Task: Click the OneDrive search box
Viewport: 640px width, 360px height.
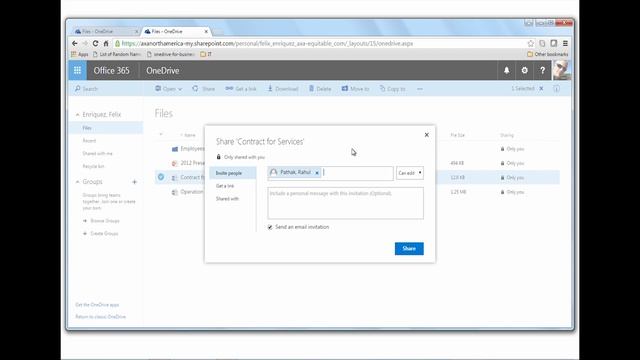Action: [106, 89]
